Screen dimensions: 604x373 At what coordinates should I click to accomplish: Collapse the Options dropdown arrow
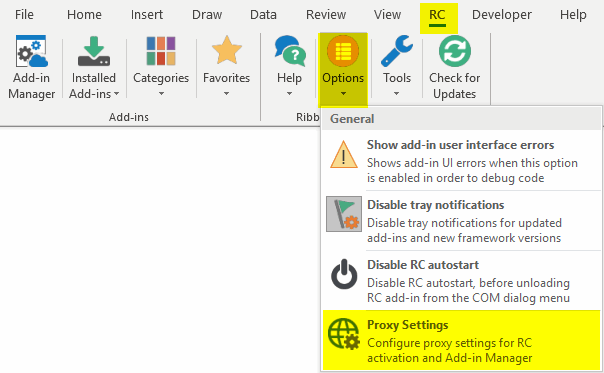pos(343,94)
